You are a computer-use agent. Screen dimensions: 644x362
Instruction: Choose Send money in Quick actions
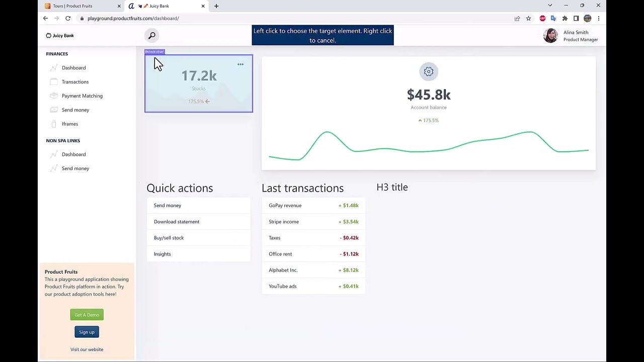pos(199,206)
